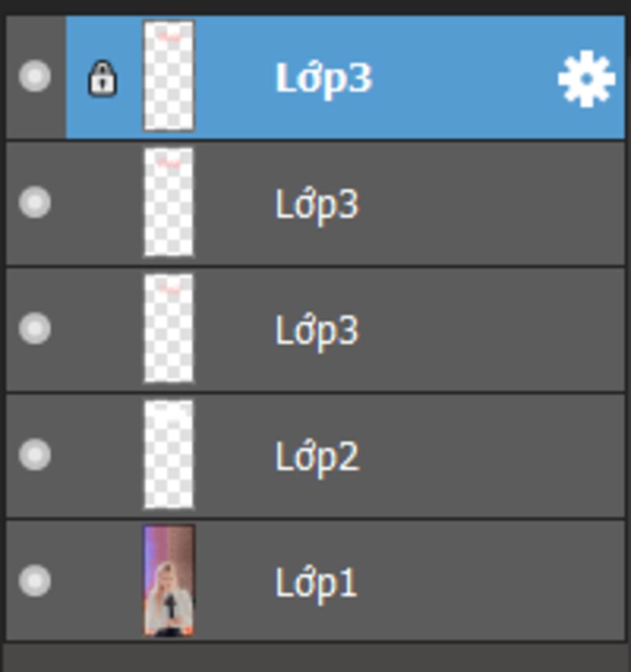The width and height of the screenshot is (631, 672).
Task: Click thumbnail of the highlighted Lớp3 layer
Action: (x=169, y=75)
